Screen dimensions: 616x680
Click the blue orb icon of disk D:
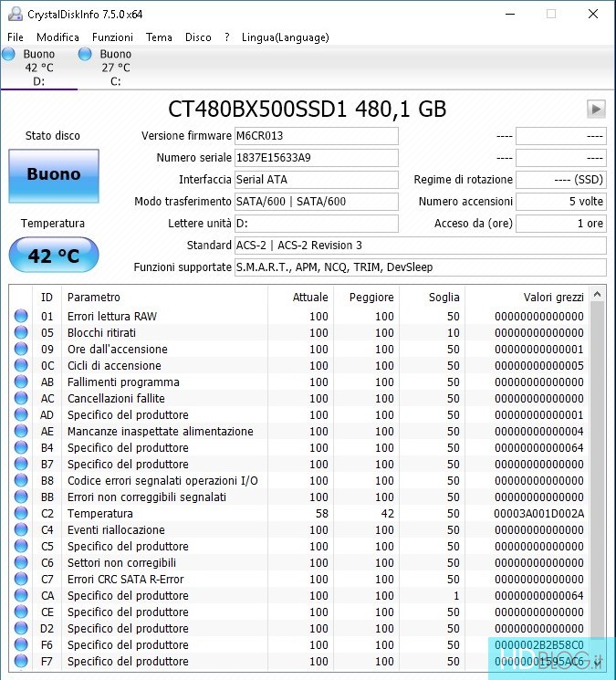pyautogui.click(x=8, y=55)
